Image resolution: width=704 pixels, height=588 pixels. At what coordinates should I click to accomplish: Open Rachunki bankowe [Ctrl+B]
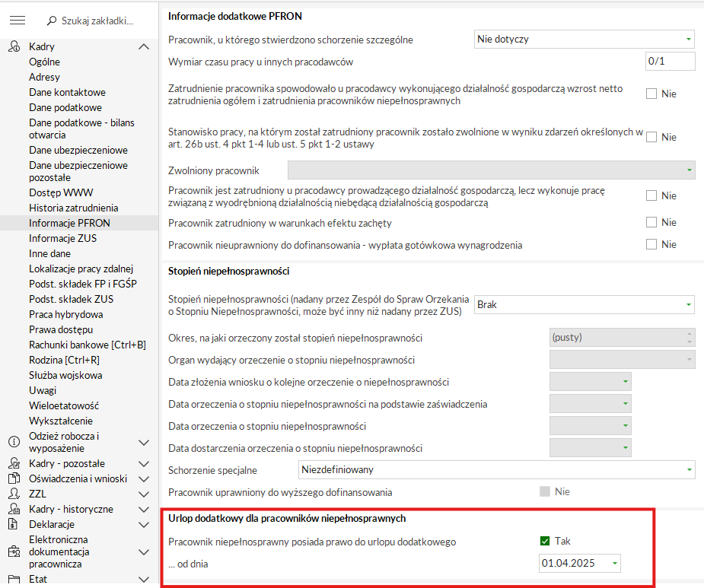(88, 345)
